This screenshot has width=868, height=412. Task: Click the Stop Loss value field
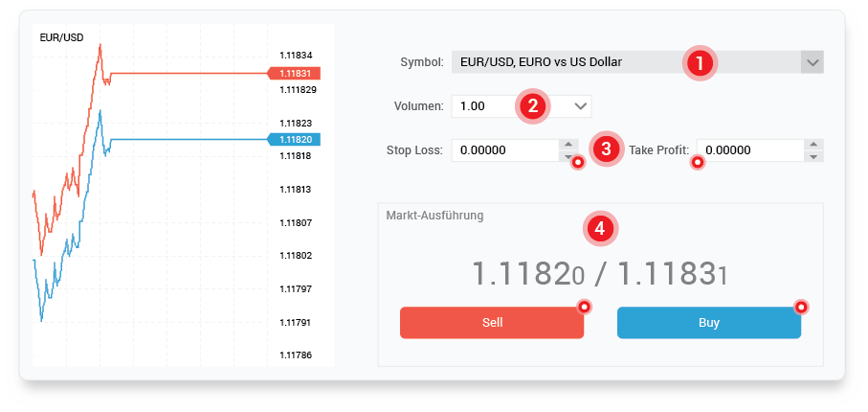click(x=505, y=150)
